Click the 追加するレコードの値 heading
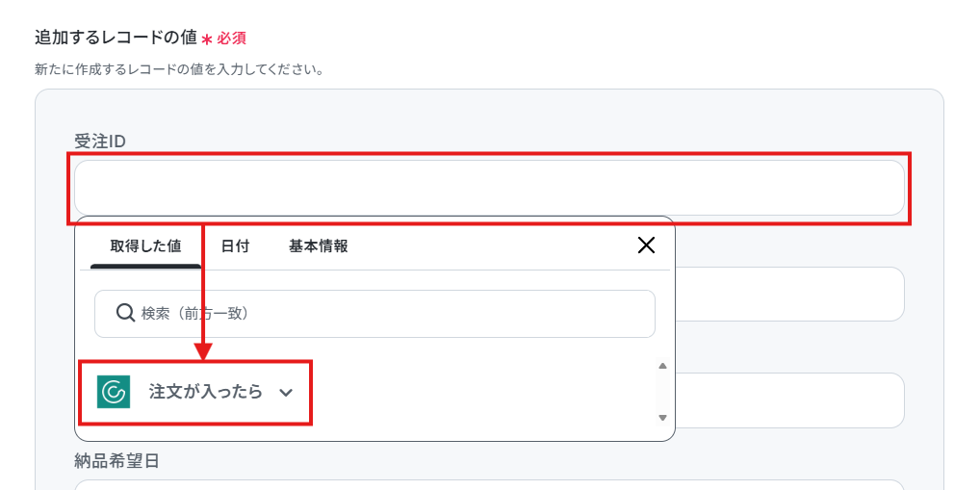 116,38
